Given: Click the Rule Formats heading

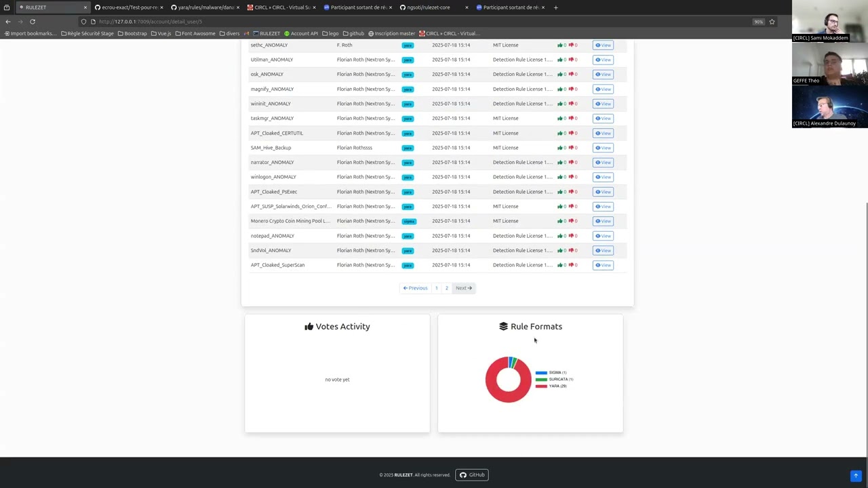Looking at the screenshot, I should click(530, 327).
